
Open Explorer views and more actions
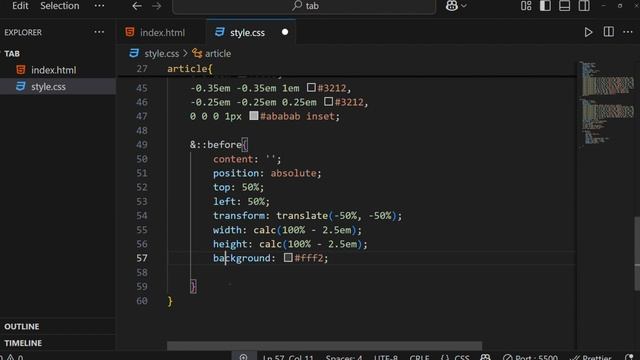pos(99,32)
